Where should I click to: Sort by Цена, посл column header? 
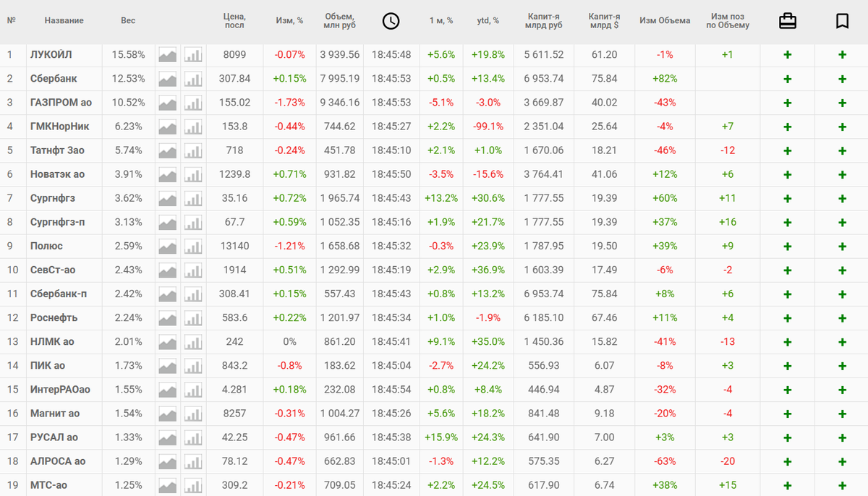[234, 21]
